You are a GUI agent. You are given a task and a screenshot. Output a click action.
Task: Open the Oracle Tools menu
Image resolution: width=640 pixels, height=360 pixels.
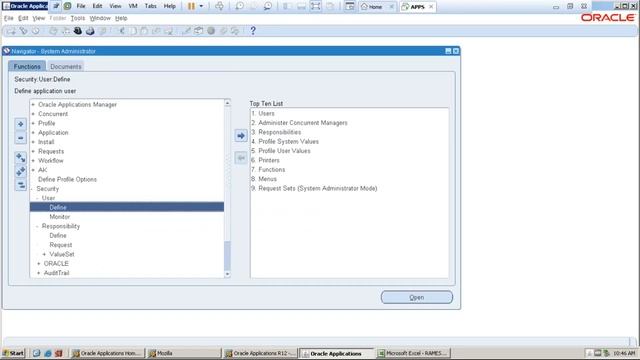(x=78, y=18)
